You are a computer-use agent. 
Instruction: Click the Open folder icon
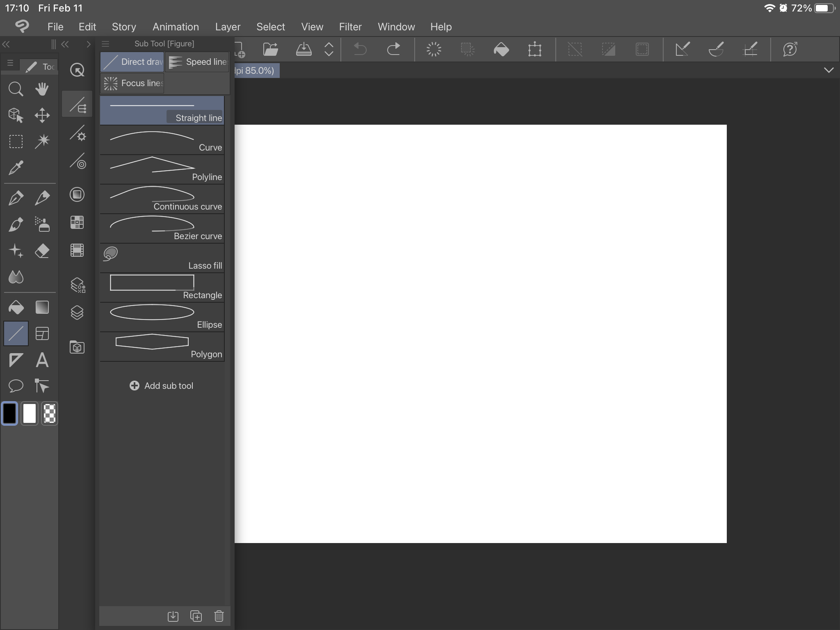pyautogui.click(x=270, y=49)
